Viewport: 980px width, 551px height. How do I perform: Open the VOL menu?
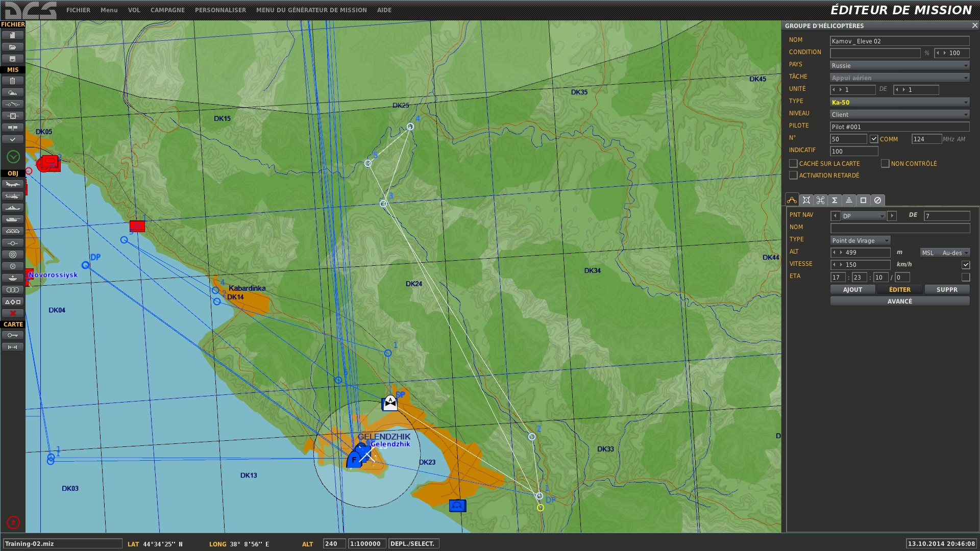[x=134, y=10]
